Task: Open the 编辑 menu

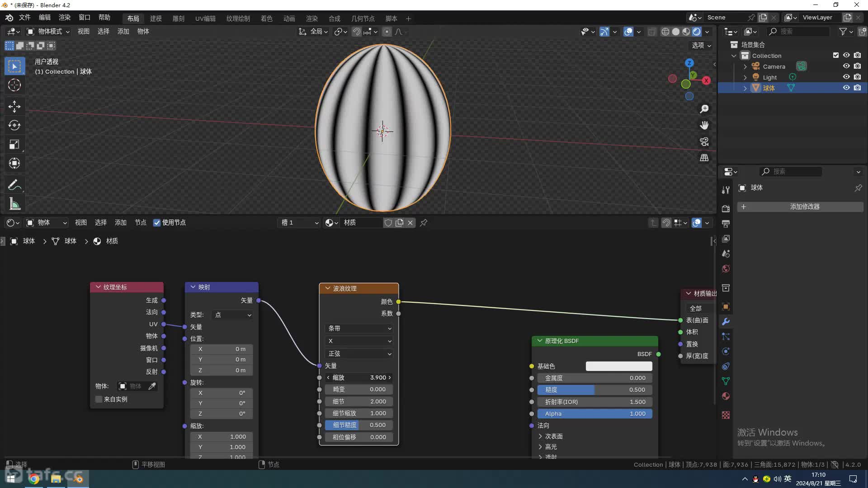Action: 45,18
